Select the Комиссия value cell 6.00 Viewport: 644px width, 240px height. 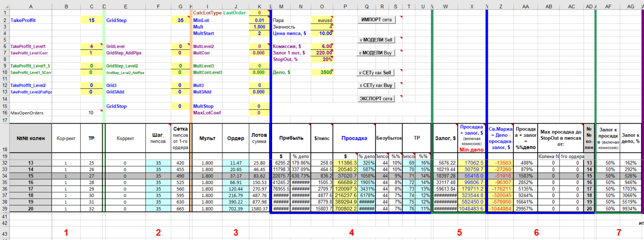click(x=322, y=46)
